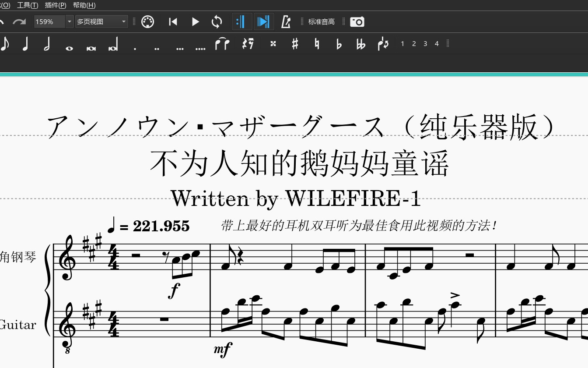The image size is (588, 368).
Task: Click the camera image capture icon
Action: pyautogui.click(x=357, y=21)
